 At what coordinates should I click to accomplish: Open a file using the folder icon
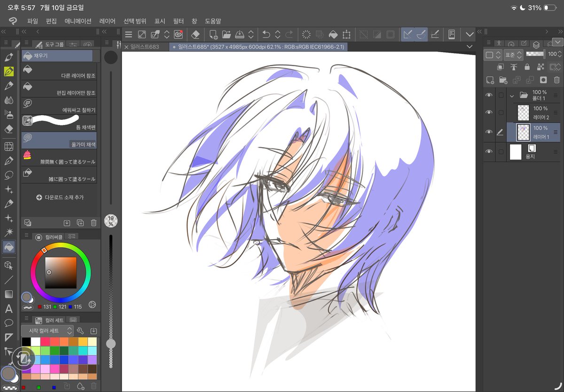click(x=227, y=34)
